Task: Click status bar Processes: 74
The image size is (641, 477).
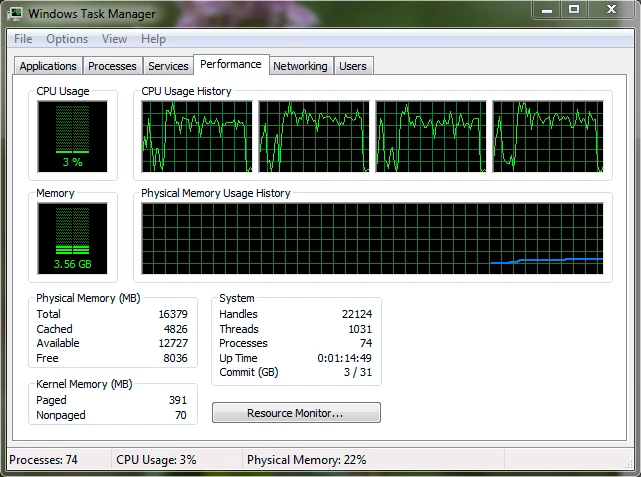Action: [x=43, y=460]
